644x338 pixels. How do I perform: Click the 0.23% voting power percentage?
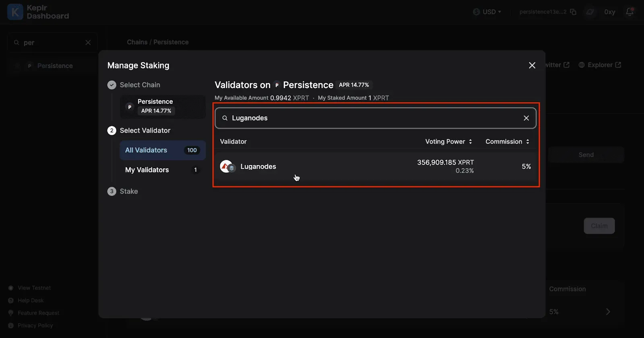(x=464, y=171)
